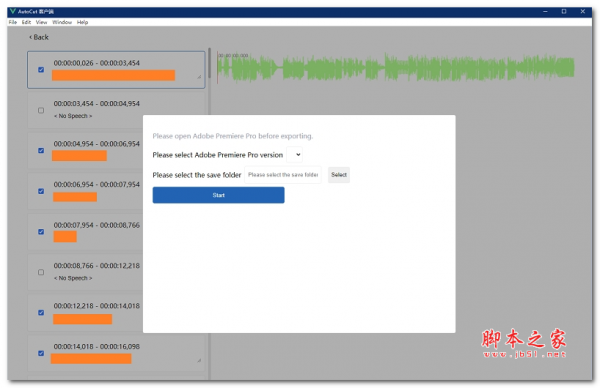
Task: Click the orange bar of segment 00:00:14,018
Action: pos(91,359)
